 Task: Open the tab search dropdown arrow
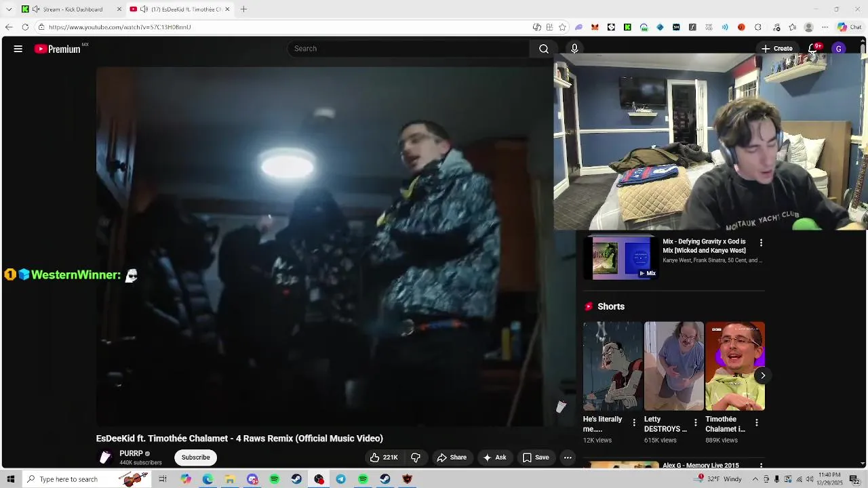point(9,9)
